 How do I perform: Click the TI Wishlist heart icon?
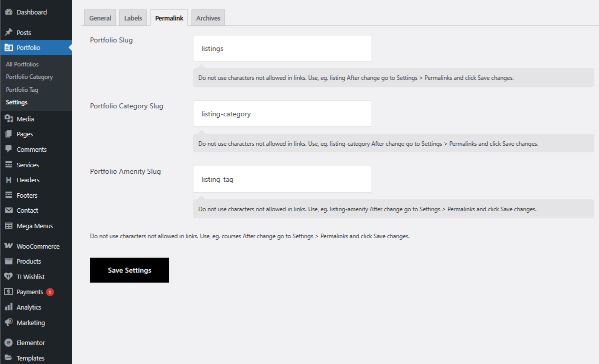[x=8, y=277]
